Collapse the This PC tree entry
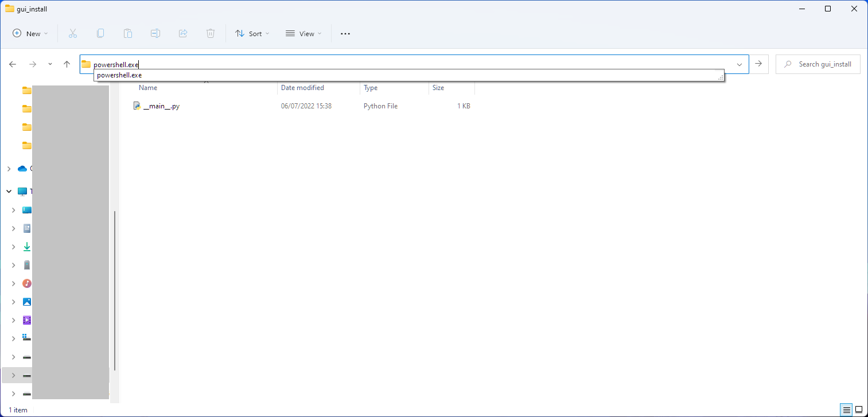This screenshot has height=417, width=868. click(x=8, y=191)
